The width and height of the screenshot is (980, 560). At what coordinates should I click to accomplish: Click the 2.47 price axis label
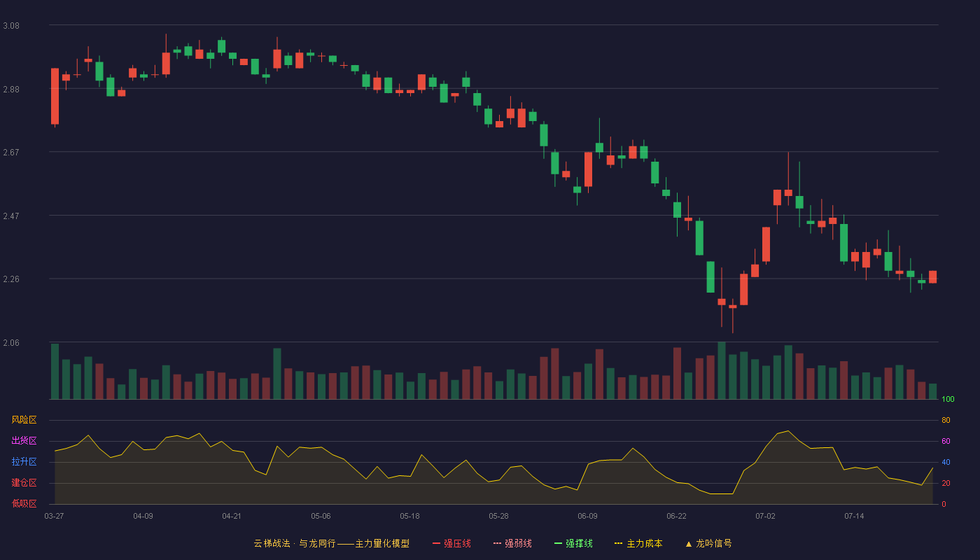(x=11, y=216)
